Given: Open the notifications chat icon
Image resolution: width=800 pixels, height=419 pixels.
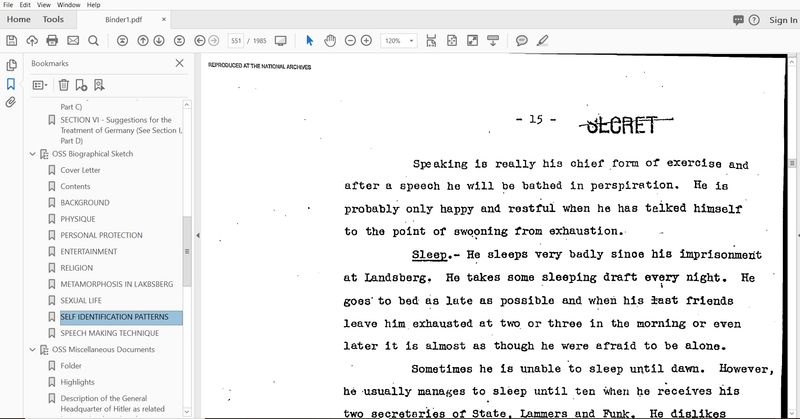Looking at the screenshot, I should point(738,20).
